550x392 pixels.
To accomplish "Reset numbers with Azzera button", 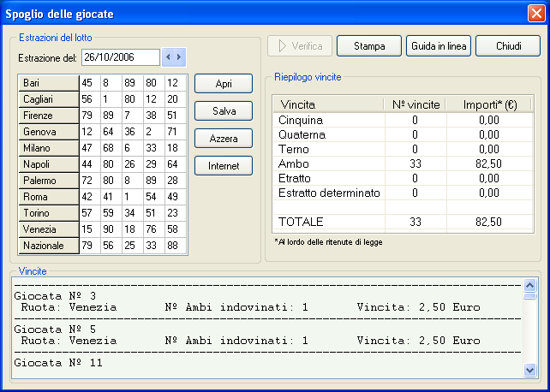I will [223, 139].
